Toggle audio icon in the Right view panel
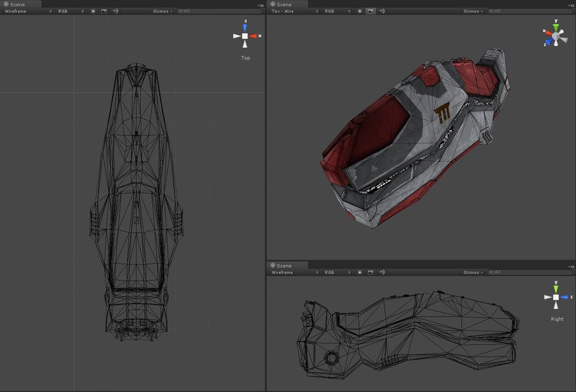 point(382,272)
